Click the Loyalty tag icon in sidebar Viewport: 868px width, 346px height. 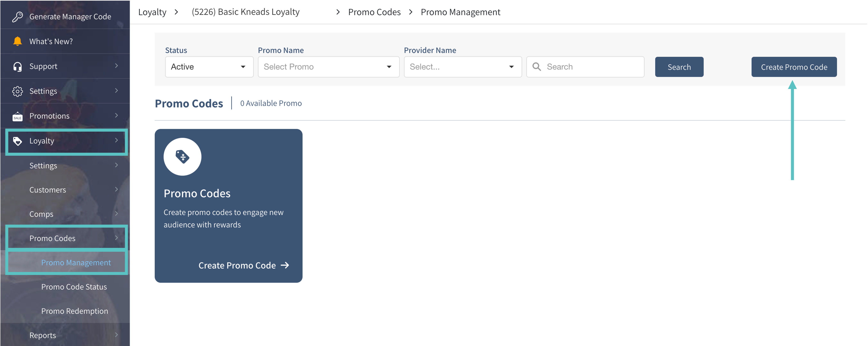pyautogui.click(x=17, y=141)
